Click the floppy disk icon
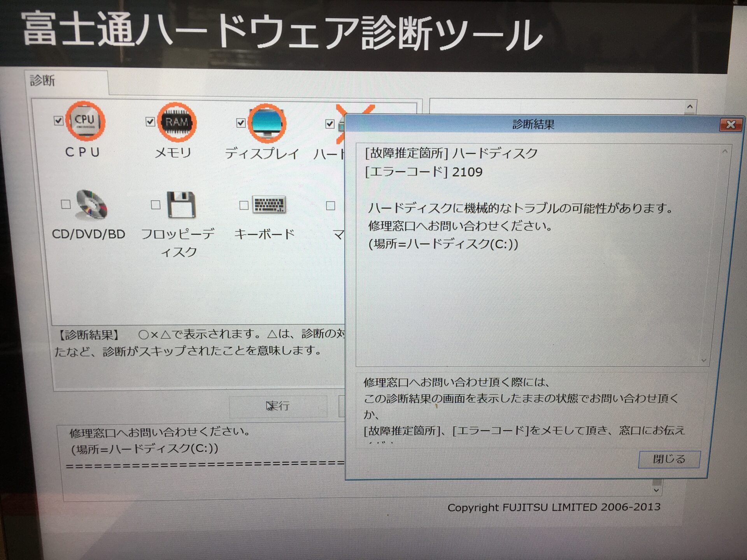This screenshot has height=560, width=747. click(x=181, y=205)
